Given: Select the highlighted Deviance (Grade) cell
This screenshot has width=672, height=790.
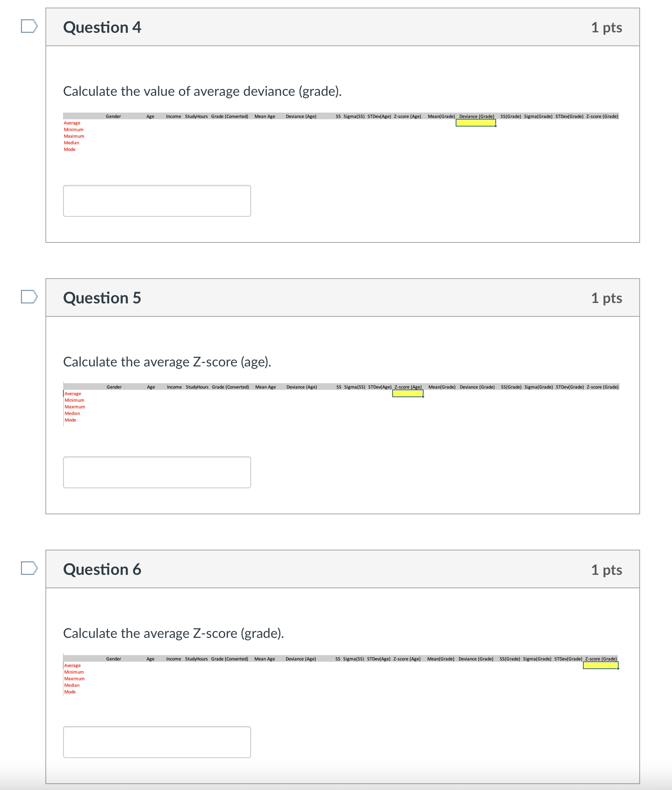Looking at the screenshot, I should 475,123.
